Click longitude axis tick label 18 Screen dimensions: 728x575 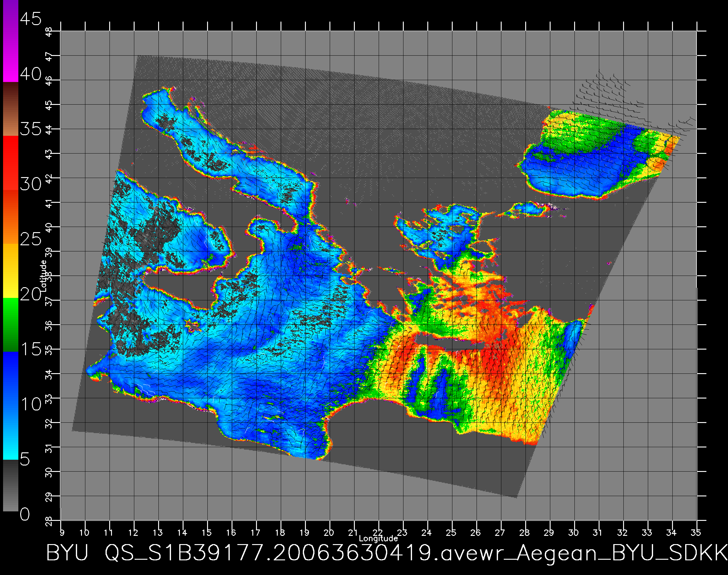tap(280, 532)
